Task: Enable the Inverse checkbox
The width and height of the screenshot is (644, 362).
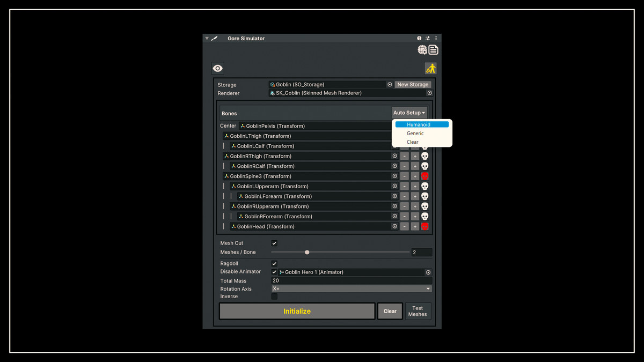Action: [274, 297]
